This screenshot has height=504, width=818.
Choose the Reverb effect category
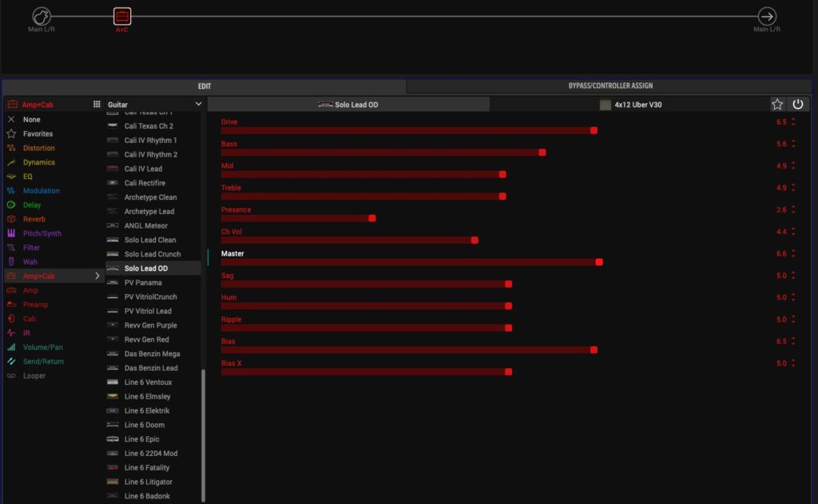coord(34,219)
